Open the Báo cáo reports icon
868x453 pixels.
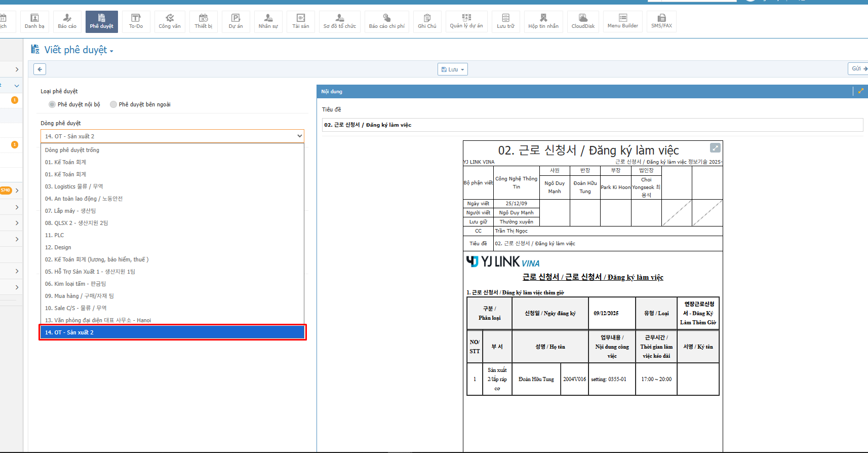point(67,21)
